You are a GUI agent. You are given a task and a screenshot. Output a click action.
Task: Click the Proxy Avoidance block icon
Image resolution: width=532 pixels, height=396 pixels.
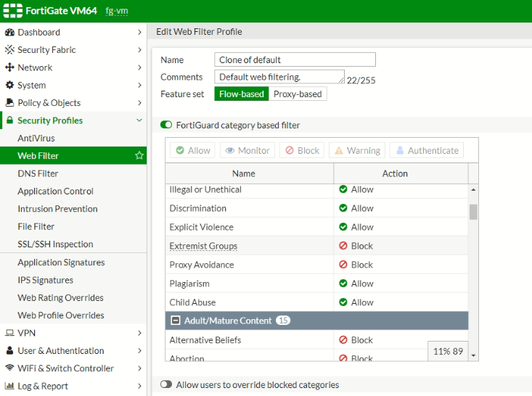[343, 265]
